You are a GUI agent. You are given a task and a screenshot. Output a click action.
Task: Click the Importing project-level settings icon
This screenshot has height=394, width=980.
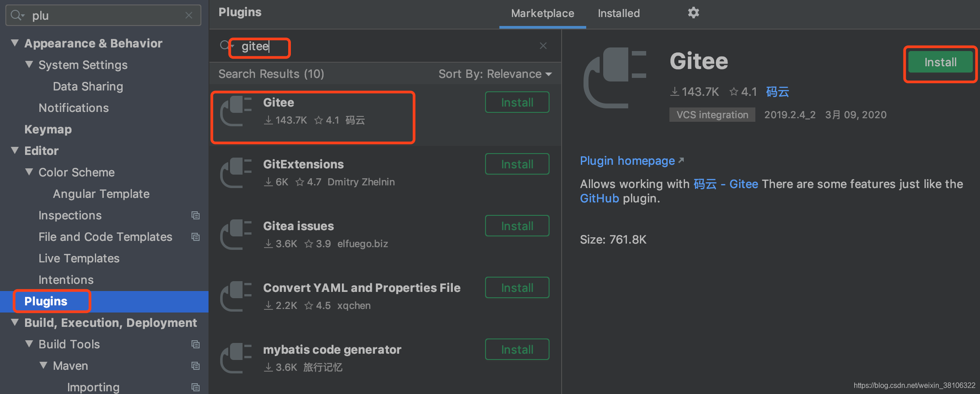coord(196,387)
